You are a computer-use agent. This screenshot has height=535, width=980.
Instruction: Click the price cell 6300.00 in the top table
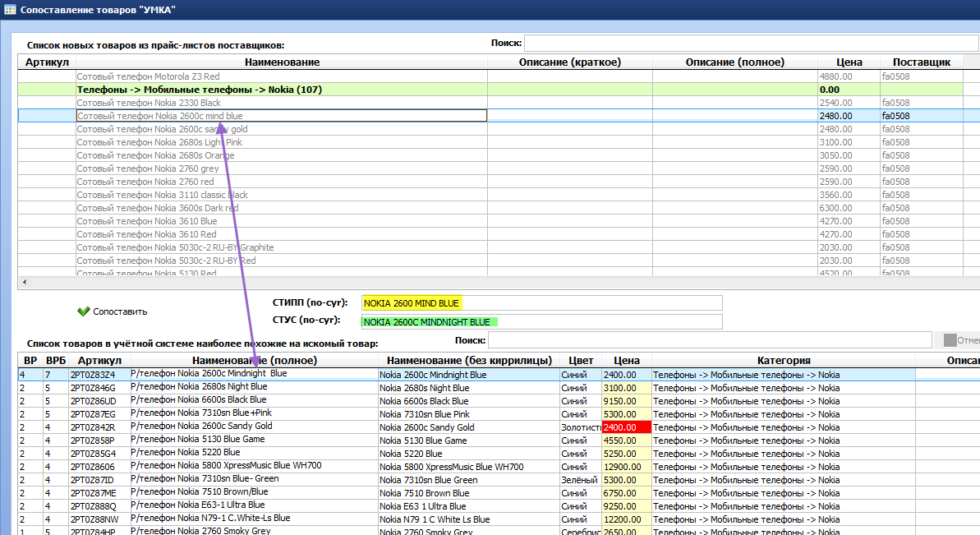pyautogui.click(x=849, y=207)
